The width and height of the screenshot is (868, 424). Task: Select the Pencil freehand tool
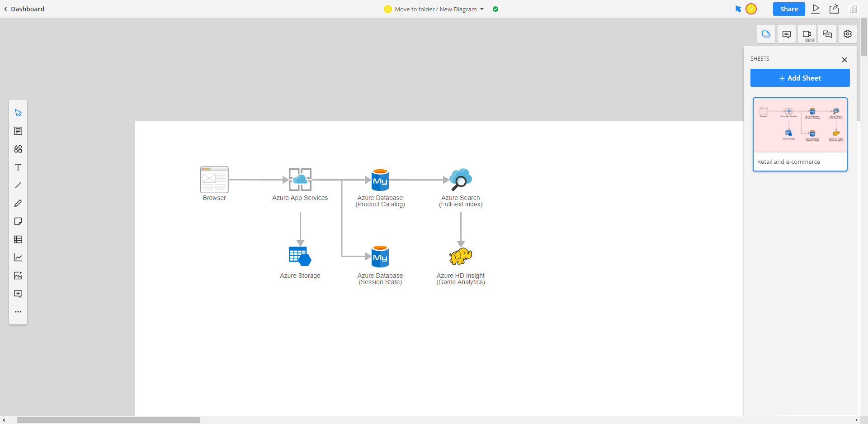[x=18, y=203]
